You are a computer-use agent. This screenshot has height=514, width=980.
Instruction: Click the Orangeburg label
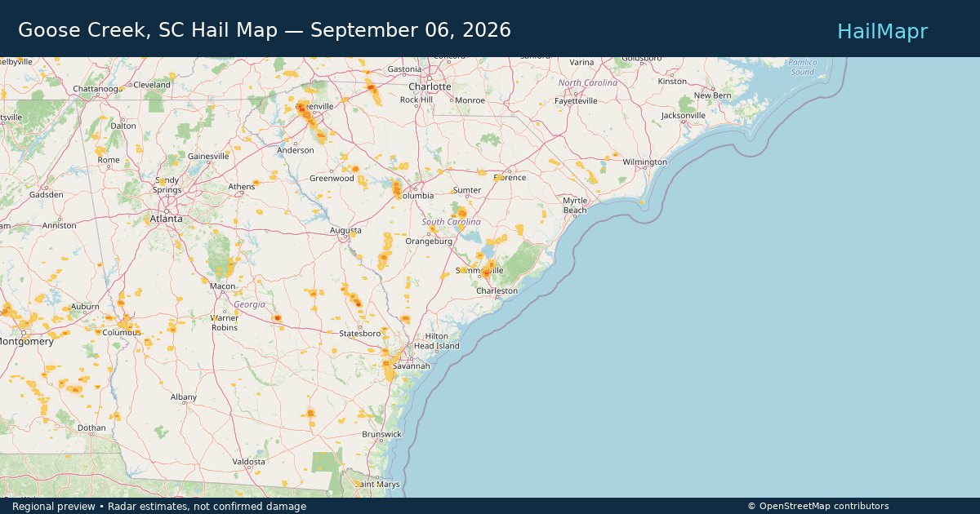(x=429, y=241)
